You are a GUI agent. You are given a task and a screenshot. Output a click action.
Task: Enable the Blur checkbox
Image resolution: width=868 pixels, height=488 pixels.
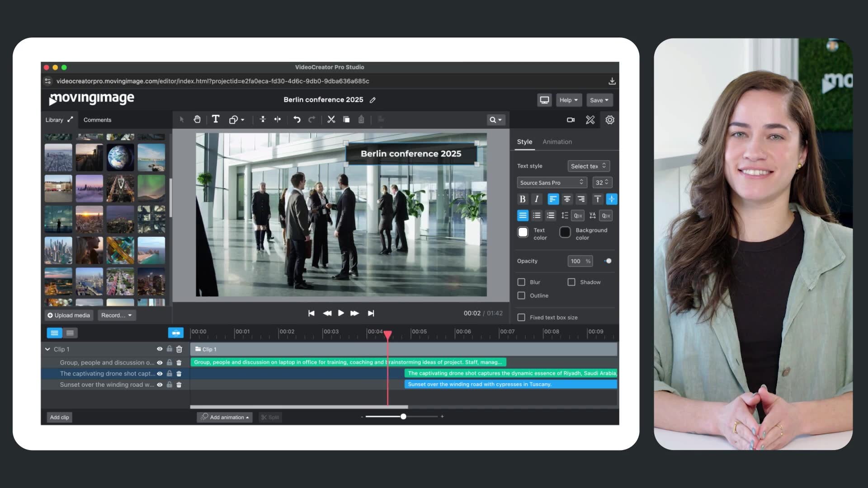click(x=521, y=282)
